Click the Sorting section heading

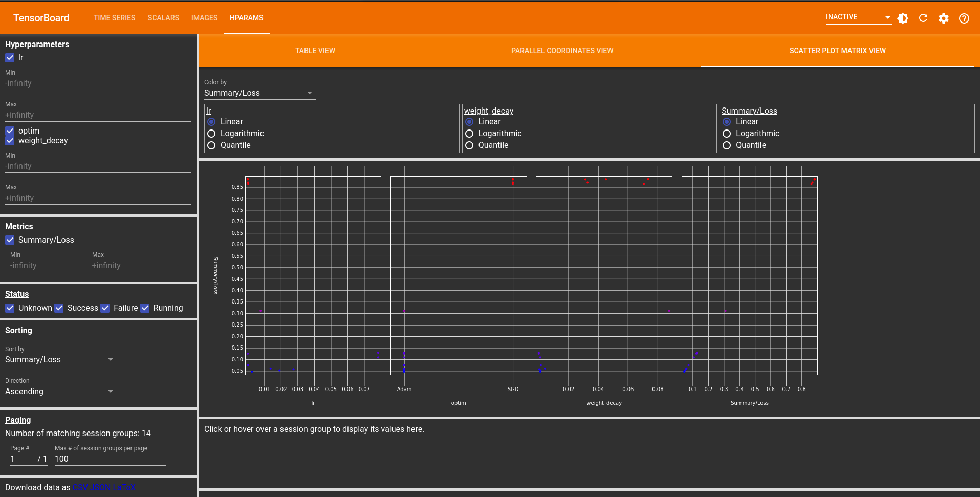(x=18, y=331)
